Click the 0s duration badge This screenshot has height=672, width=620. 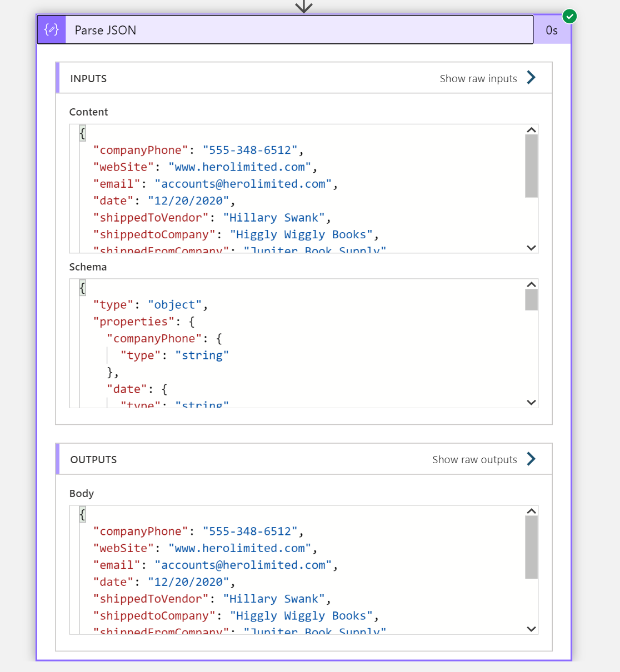552,30
